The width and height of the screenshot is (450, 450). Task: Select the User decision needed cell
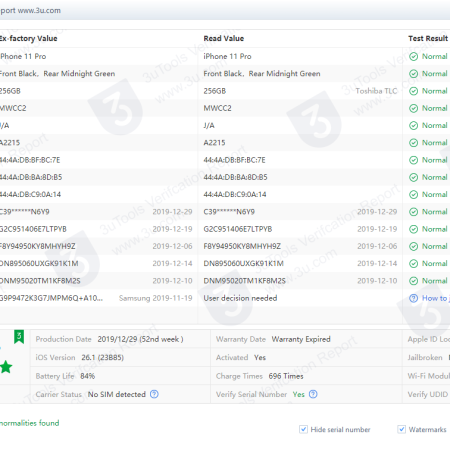point(240,298)
